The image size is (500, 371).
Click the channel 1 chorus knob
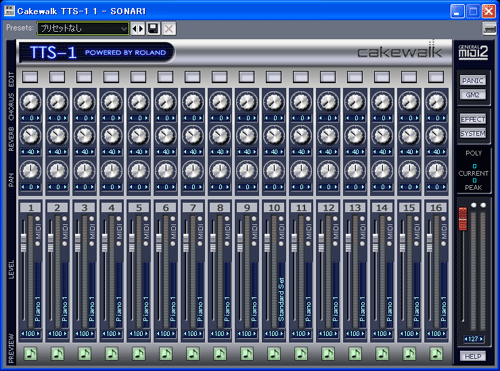(x=30, y=102)
